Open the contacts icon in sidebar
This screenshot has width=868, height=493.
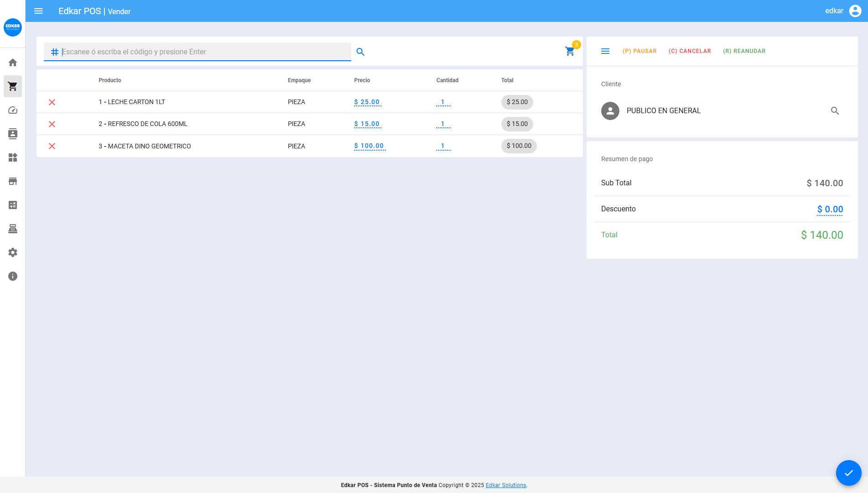point(13,134)
